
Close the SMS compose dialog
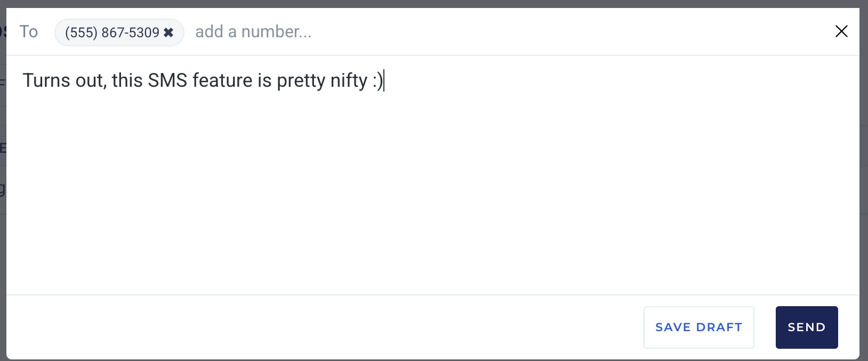click(841, 31)
